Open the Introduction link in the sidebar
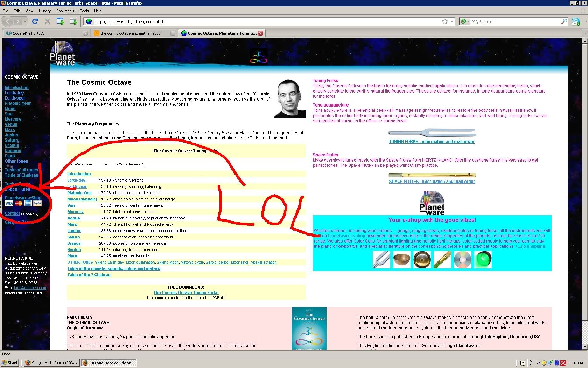This screenshot has height=368, width=588. (16, 88)
